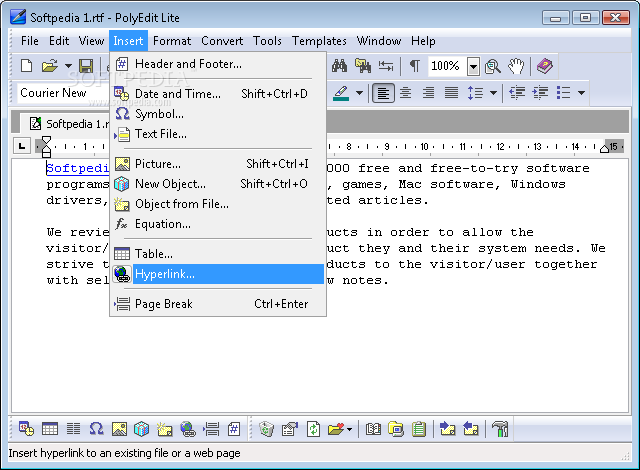
Task: Click the right indent marker on ruler
Action: tap(604, 149)
